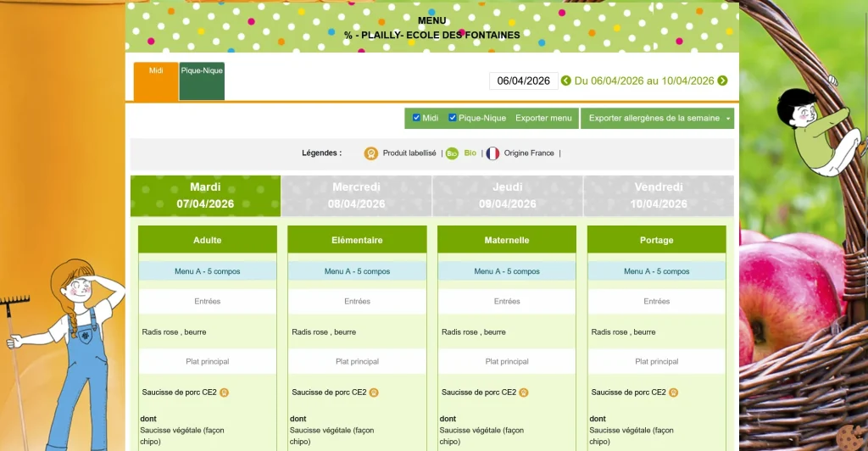Uncheck the Midi checkbox
868x451 pixels.
coord(416,118)
